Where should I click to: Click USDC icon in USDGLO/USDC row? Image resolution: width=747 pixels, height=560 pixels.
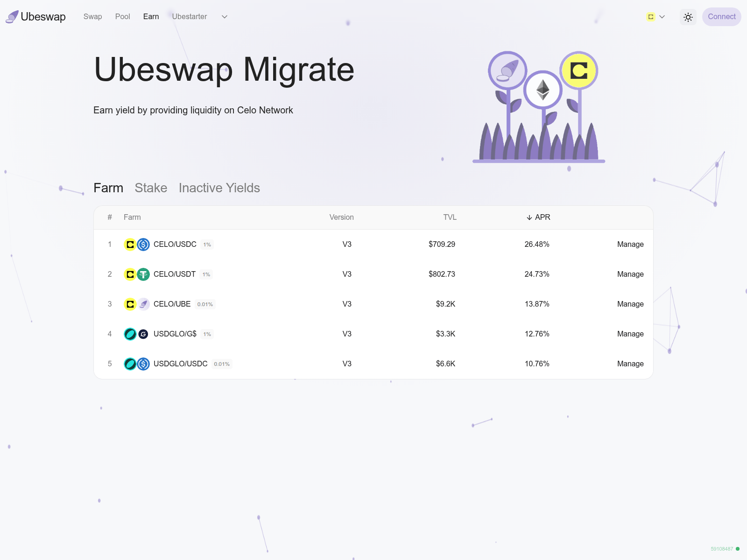click(143, 364)
